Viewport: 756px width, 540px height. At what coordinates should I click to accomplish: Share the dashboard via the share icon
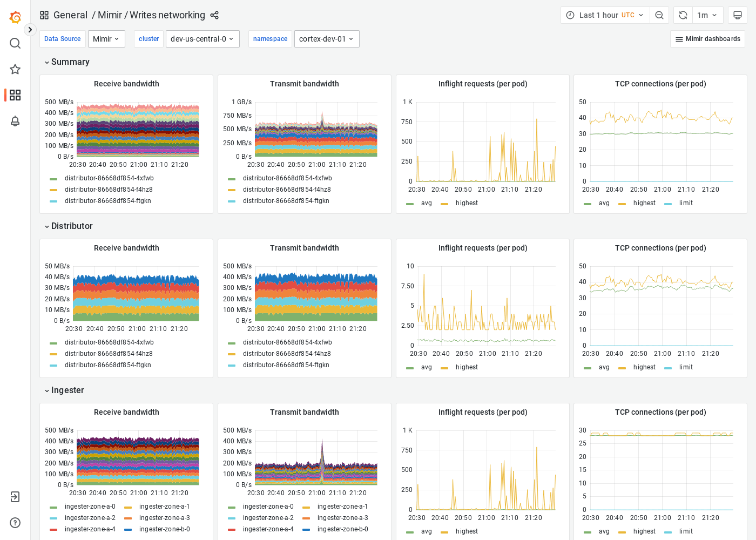point(214,15)
